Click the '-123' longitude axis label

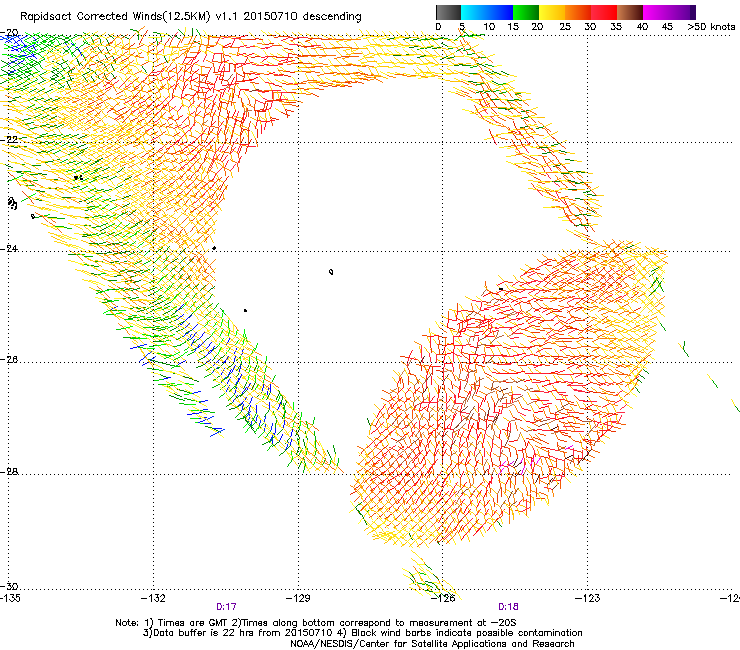pyautogui.click(x=588, y=599)
